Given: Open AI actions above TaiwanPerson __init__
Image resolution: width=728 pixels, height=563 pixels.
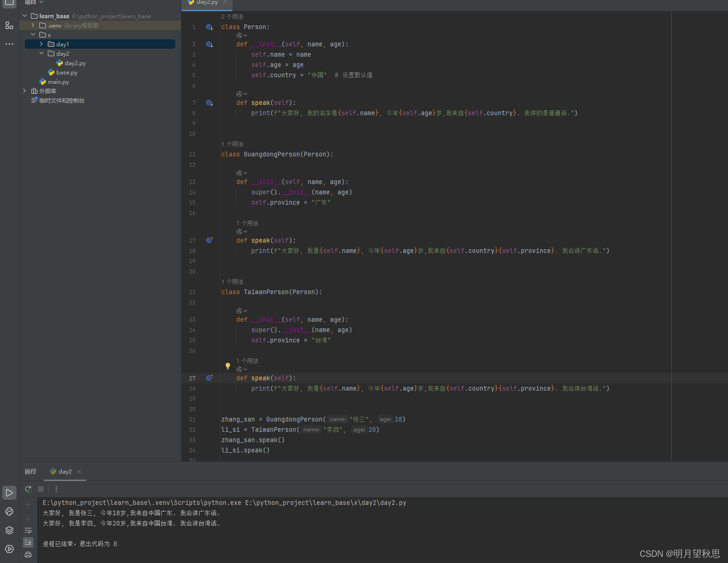Looking at the screenshot, I should pyautogui.click(x=241, y=311).
